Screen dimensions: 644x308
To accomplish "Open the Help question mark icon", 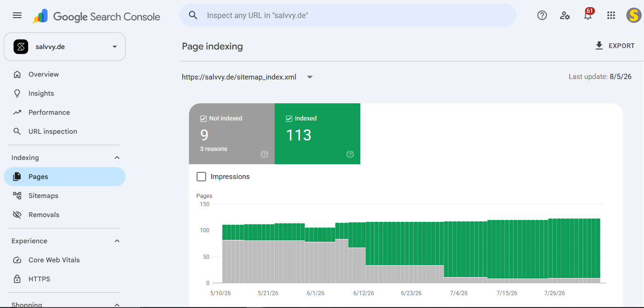I will pyautogui.click(x=542, y=15).
